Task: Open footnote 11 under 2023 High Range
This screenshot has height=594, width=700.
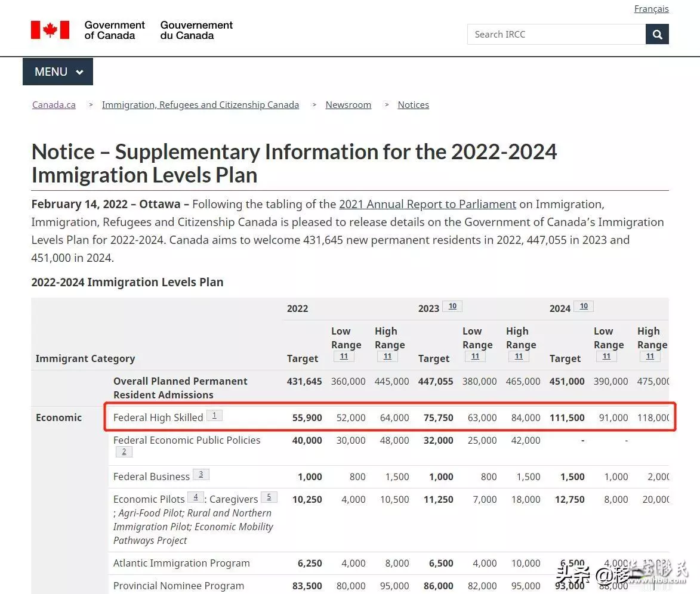Action: [519, 357]
